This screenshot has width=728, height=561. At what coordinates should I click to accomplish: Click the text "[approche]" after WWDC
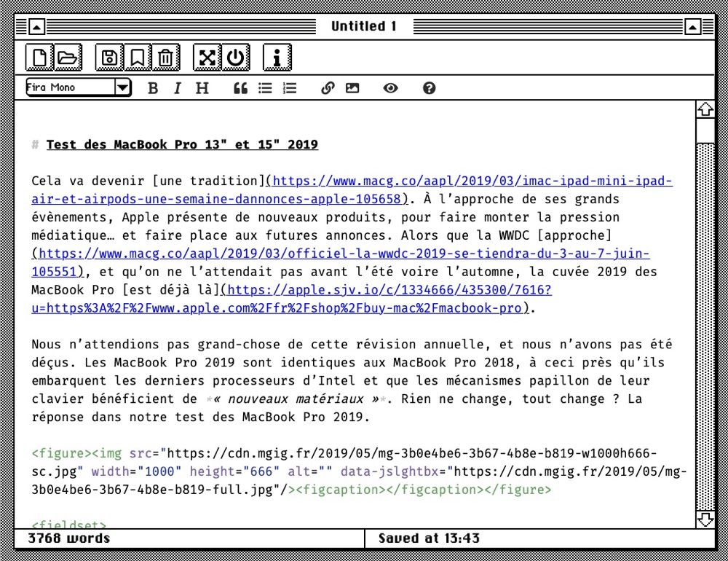[x=575, y=235]
